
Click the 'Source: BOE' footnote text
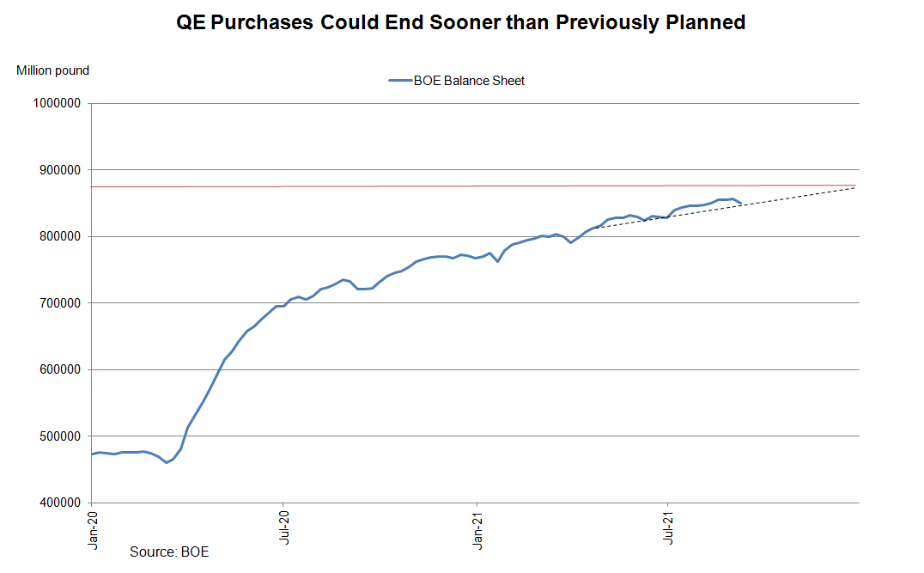pyautogui.click(x=169, y=552)
